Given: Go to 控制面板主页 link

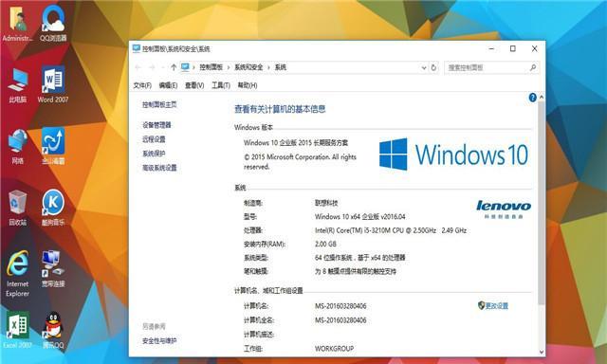Looking at the screenshot, I should (159, 105).
